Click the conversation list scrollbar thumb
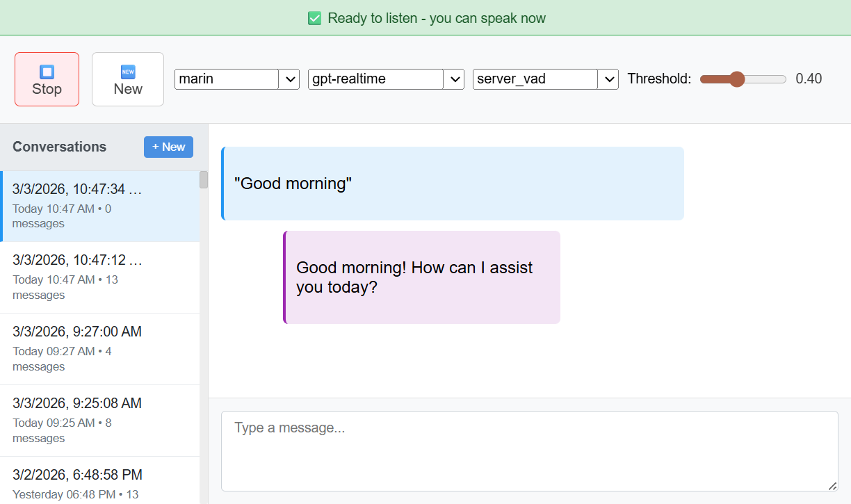The height and width of the screenshot is (504, 851). pos(204,180)
